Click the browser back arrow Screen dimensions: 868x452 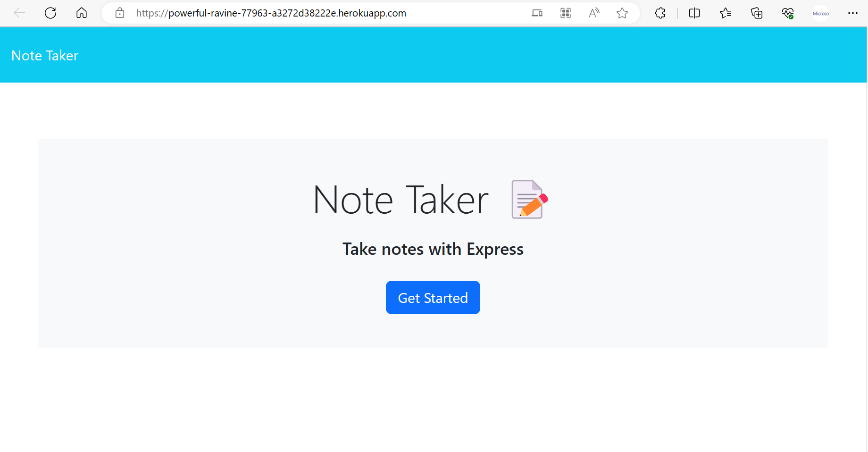[19, 13]
